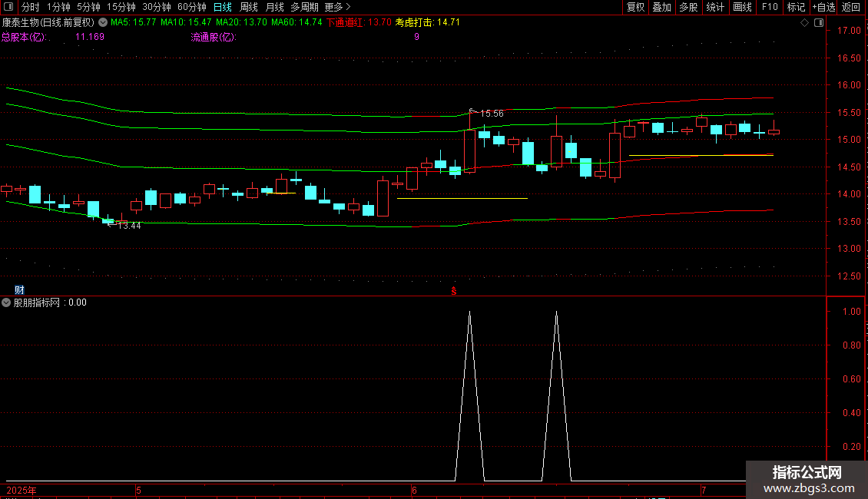
Task: Click month 7 on the time axis
Action: [x=704, y=491]
